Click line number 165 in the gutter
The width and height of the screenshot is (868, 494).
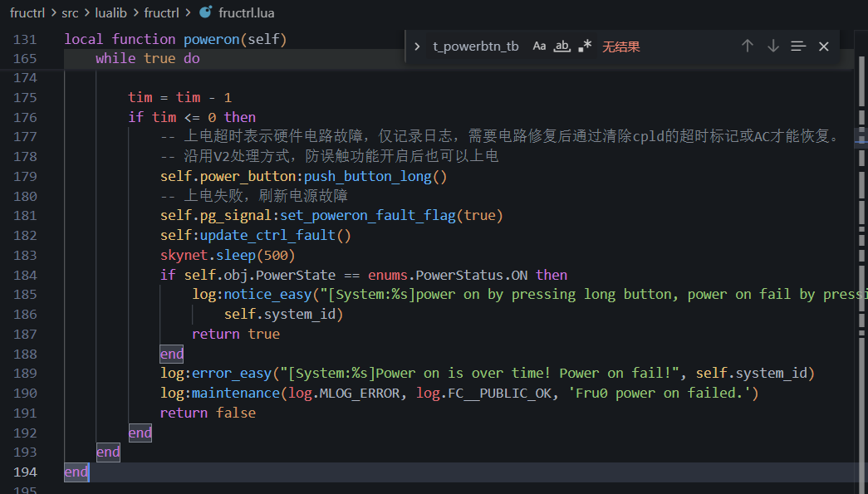click(25, 59)
